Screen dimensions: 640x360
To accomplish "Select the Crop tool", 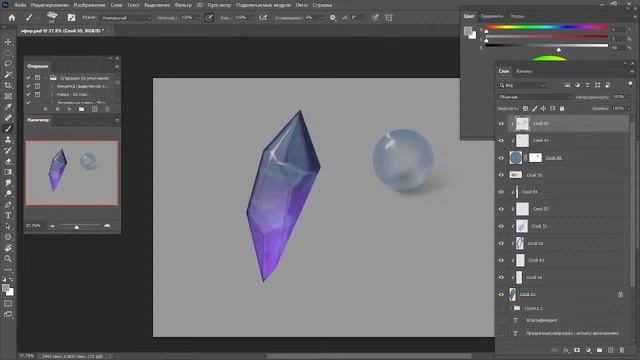I will tap(8, 85).
